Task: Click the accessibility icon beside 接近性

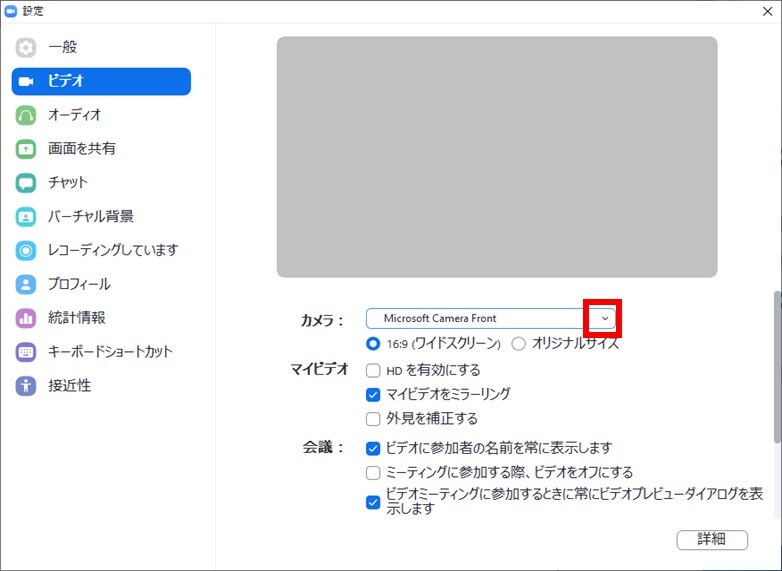Action: tap(25, 385)
